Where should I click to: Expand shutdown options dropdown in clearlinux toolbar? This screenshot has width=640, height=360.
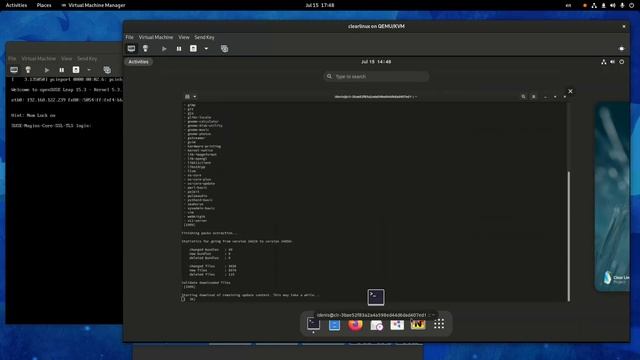206,49
